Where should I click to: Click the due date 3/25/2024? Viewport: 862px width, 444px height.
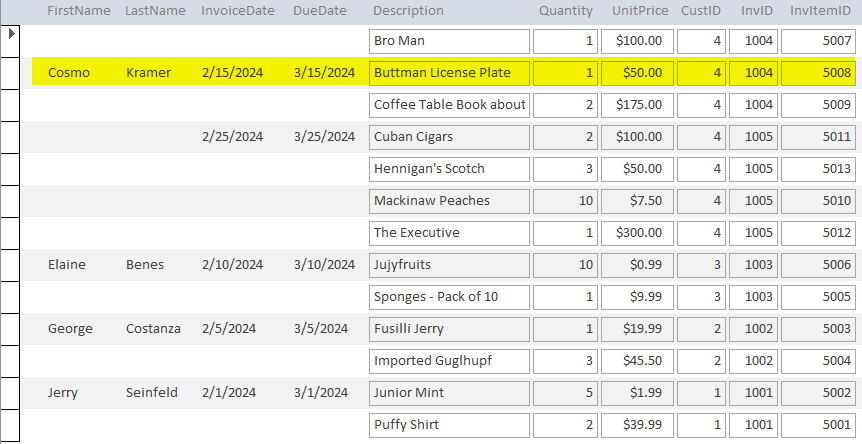click(325, 137)
